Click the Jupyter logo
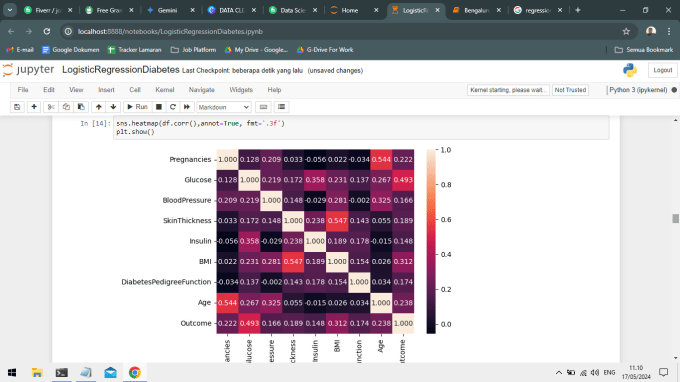 point(28,70)
